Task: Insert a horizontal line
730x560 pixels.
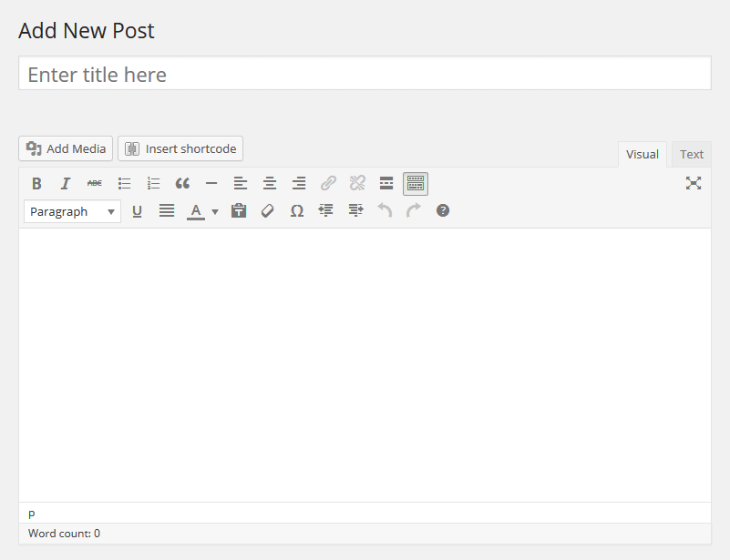Action: click(x=211, y=183)
